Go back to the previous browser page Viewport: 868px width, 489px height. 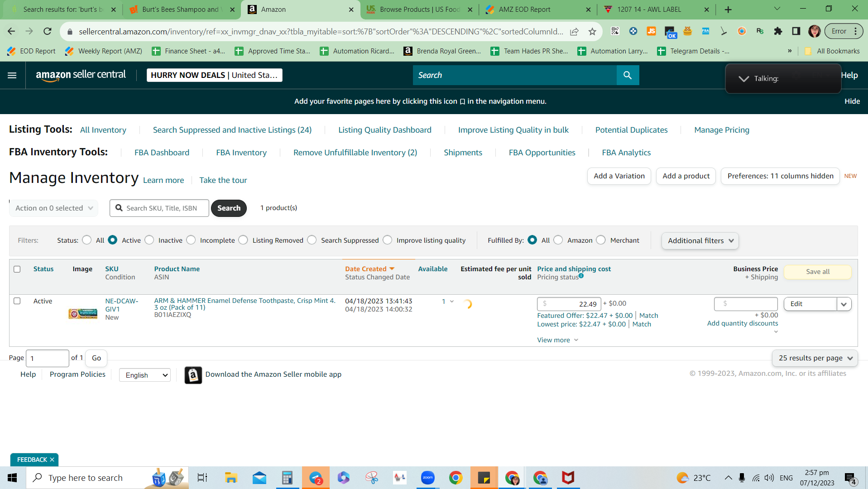(x=11, y=31)
